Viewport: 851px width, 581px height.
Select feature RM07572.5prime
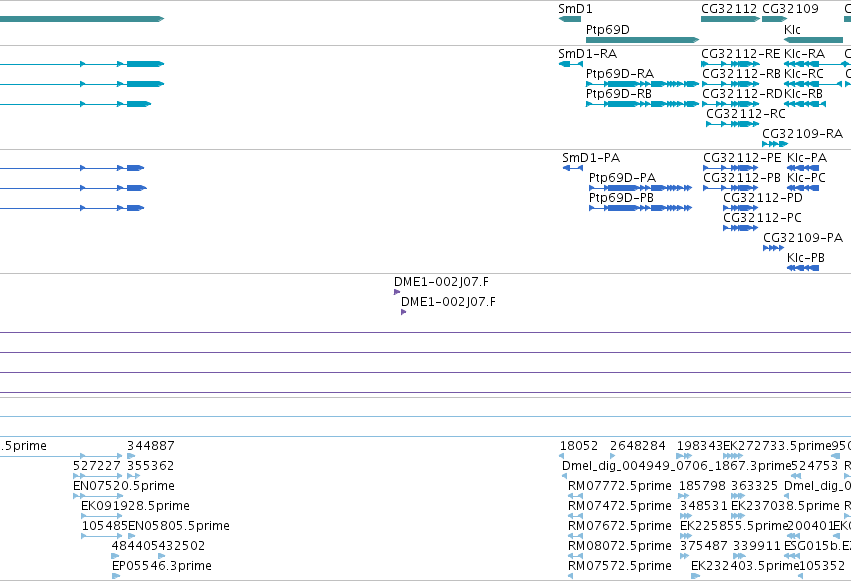click(570, 576)
